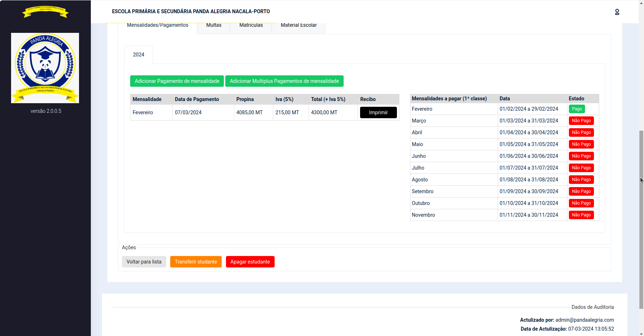Return using Voltar para lista
Image resolution: width=644 pixels, height=336 pixels.
pyautogui.click(x=144, y=262)
